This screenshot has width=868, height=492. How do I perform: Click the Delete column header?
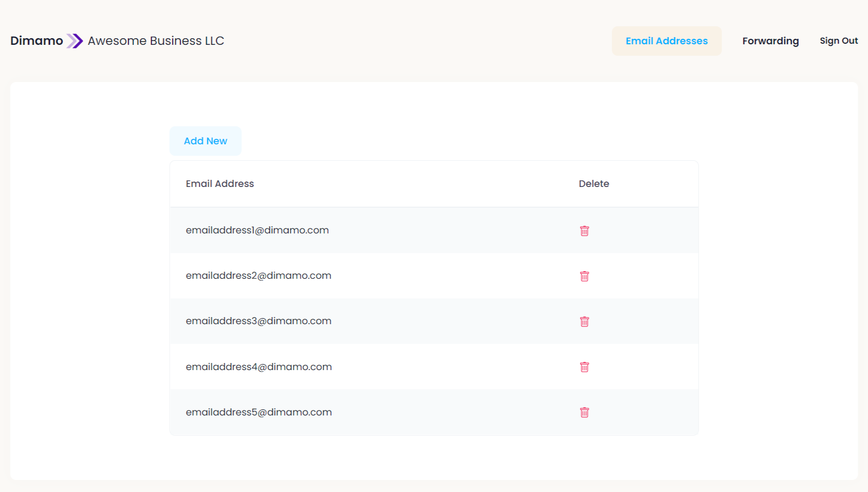tap(594, 184)
